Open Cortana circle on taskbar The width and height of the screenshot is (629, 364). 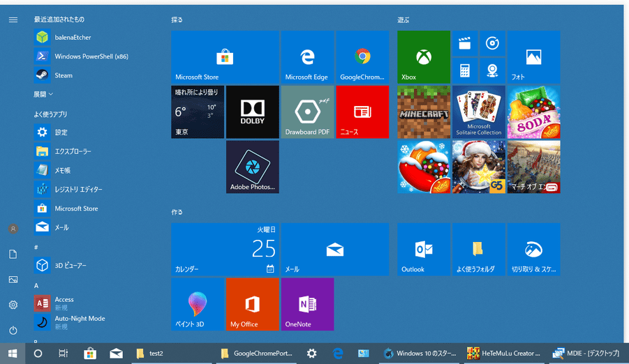coord(38,353)
